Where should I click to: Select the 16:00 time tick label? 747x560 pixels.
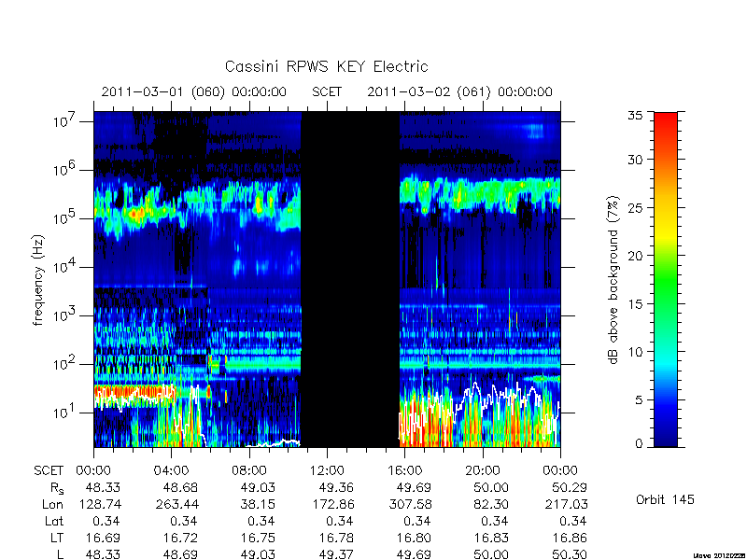pos(405,470)
